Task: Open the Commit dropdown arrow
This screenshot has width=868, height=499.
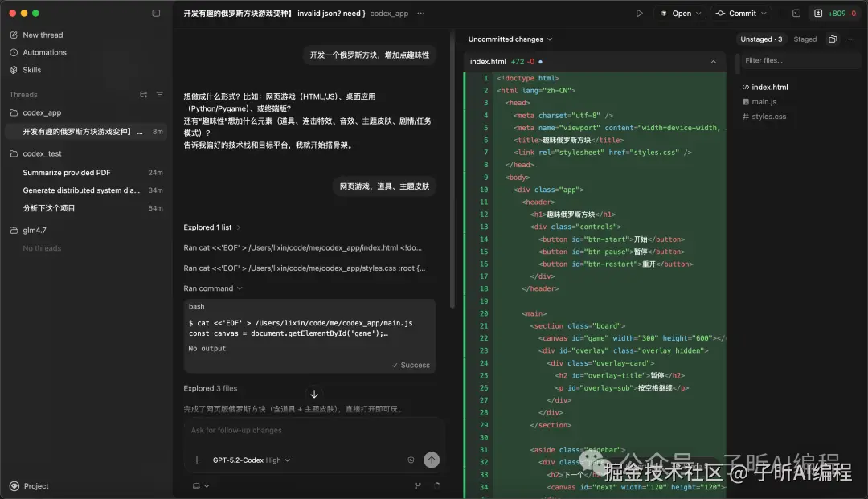Action: [764, 13]
